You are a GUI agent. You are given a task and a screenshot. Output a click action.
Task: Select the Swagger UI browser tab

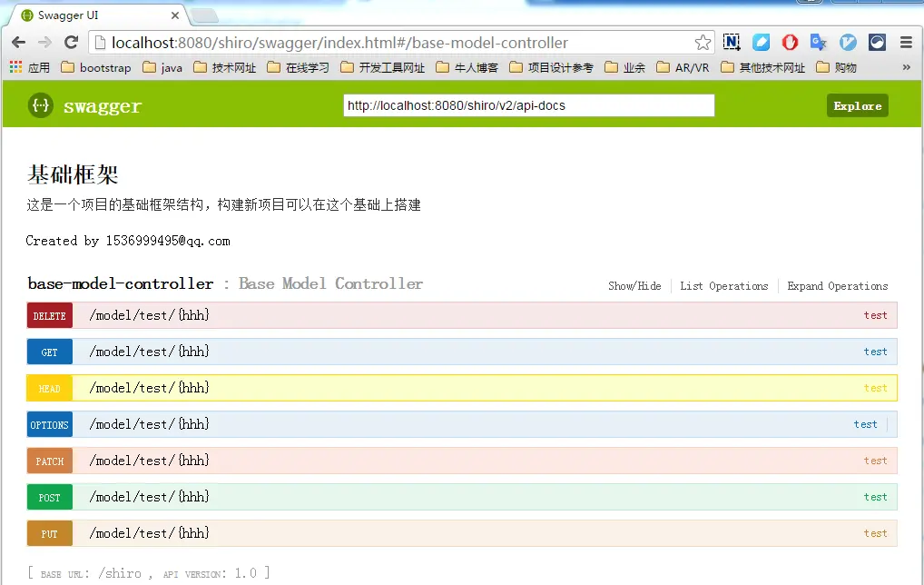(x=97, y=15)
